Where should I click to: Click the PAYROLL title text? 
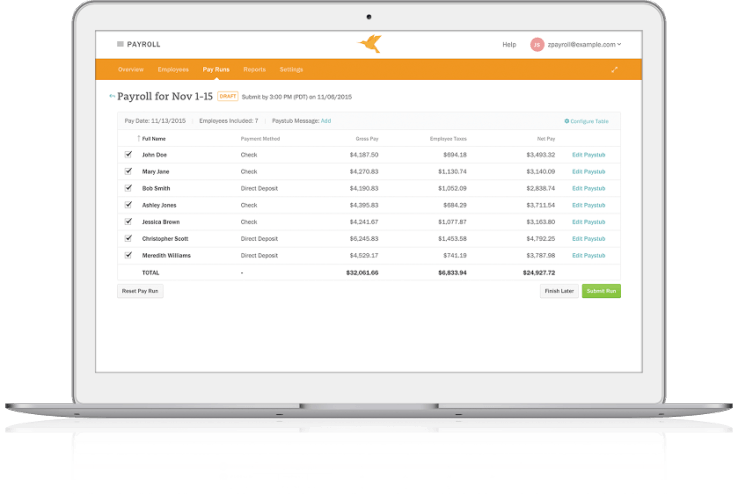tap(144, 44)
